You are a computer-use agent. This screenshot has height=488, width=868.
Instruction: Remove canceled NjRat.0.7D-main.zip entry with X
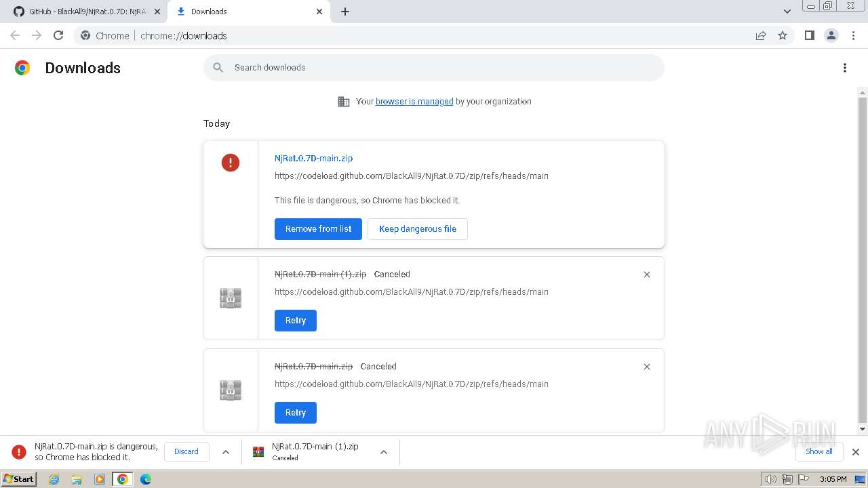point(647,367)
